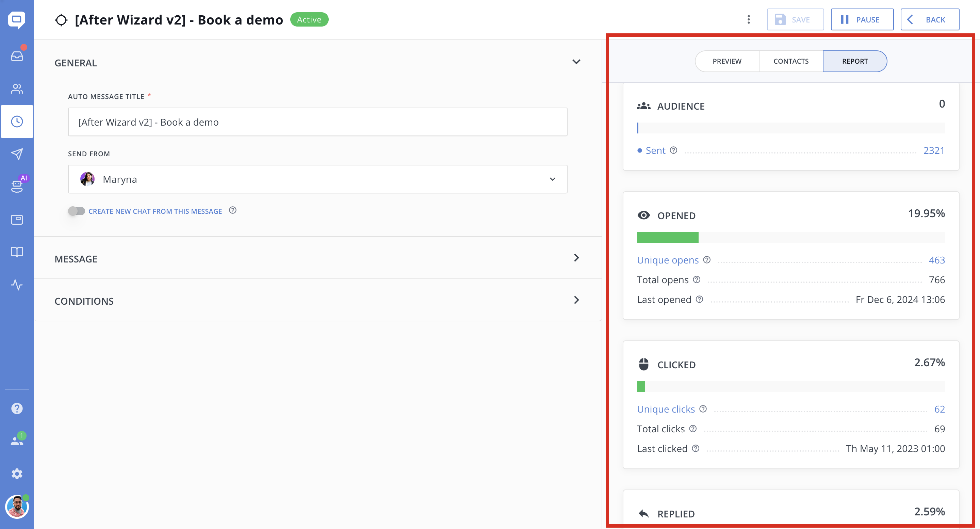The height and width of the screenshot is (529, 980).
Task: Click the 2.59% replied rate
Action: coord(929,512)
